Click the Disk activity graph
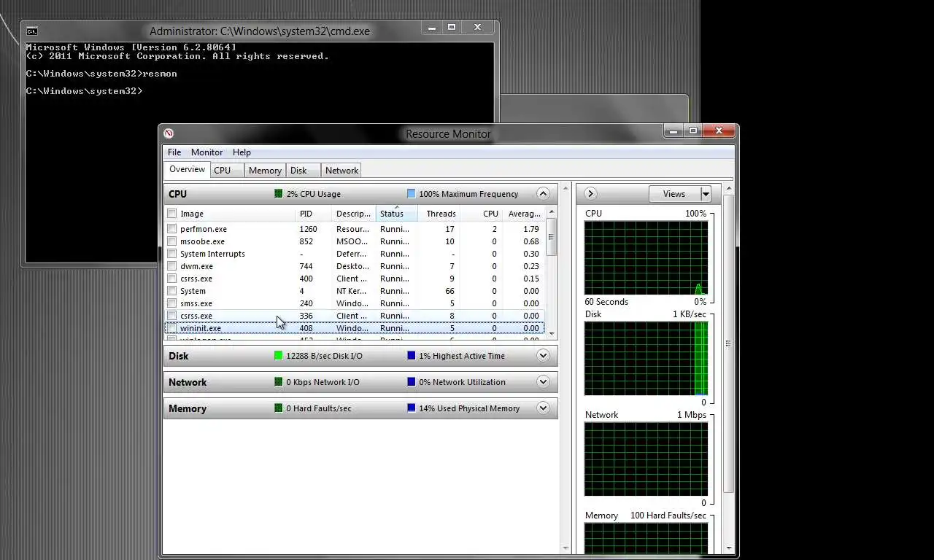This screenshot has width=934, height=560. [646, 359]
